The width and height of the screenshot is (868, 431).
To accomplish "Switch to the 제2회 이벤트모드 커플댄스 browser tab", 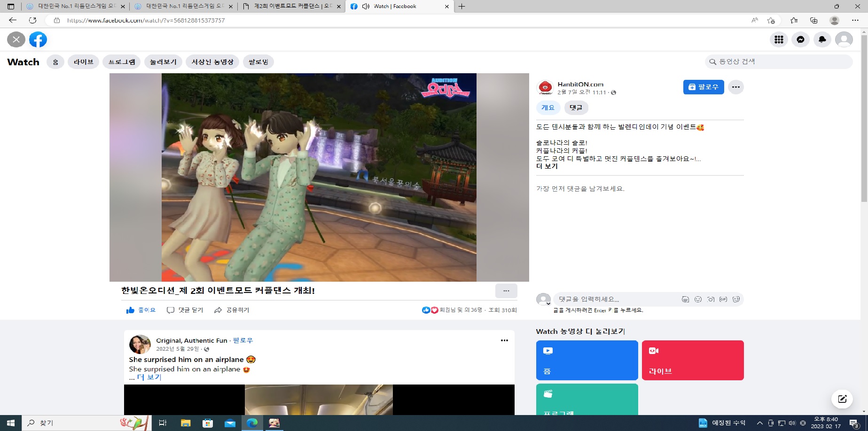I will 291,7.
